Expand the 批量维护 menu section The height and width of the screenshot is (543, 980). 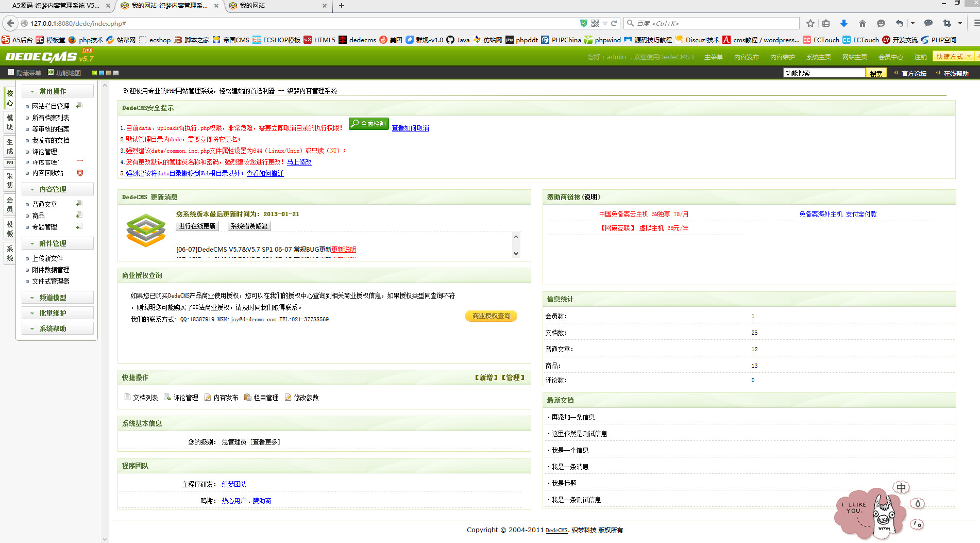pos(58,313)
